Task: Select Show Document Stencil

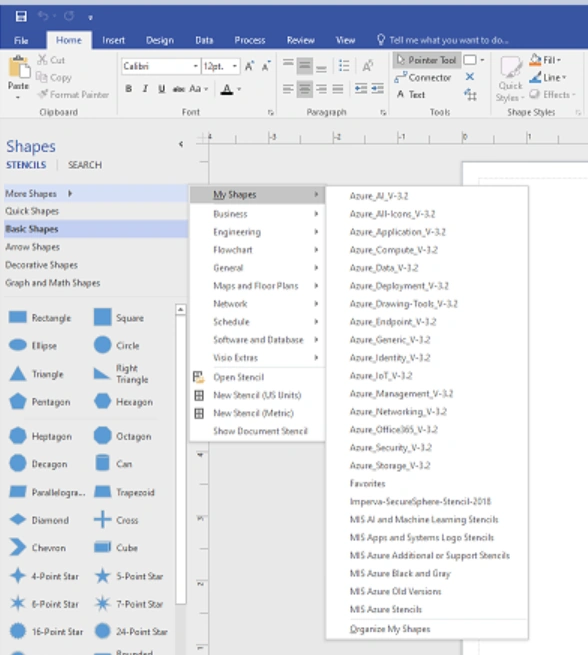Action: [x=258, y=431]
